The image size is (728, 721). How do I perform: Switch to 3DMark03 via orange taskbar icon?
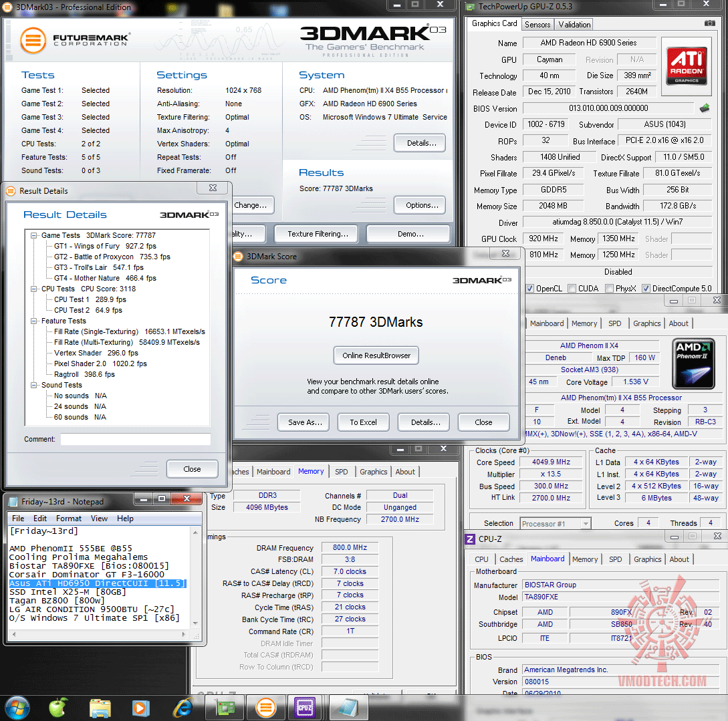click(x=266, y=708)
